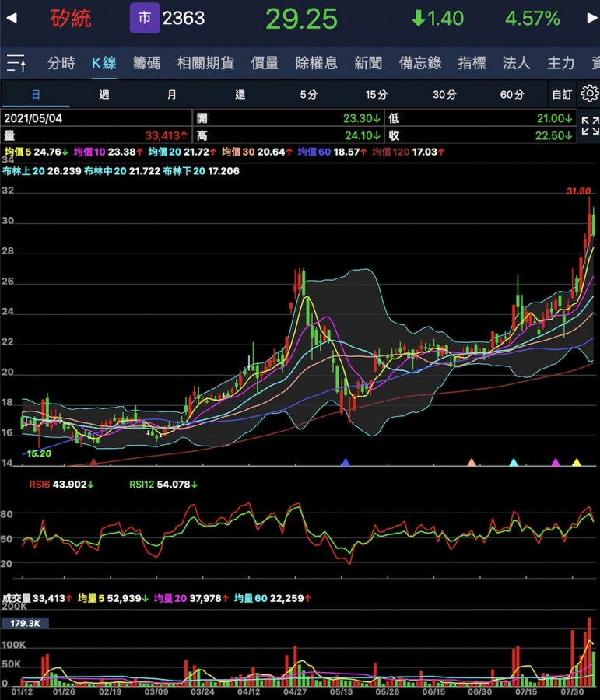Switch to the 分時 intraday tab

[x=61, y=63]
